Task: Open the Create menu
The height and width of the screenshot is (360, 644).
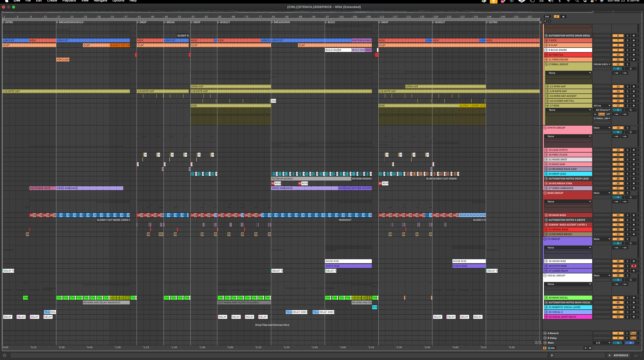Action: [52, 1]
